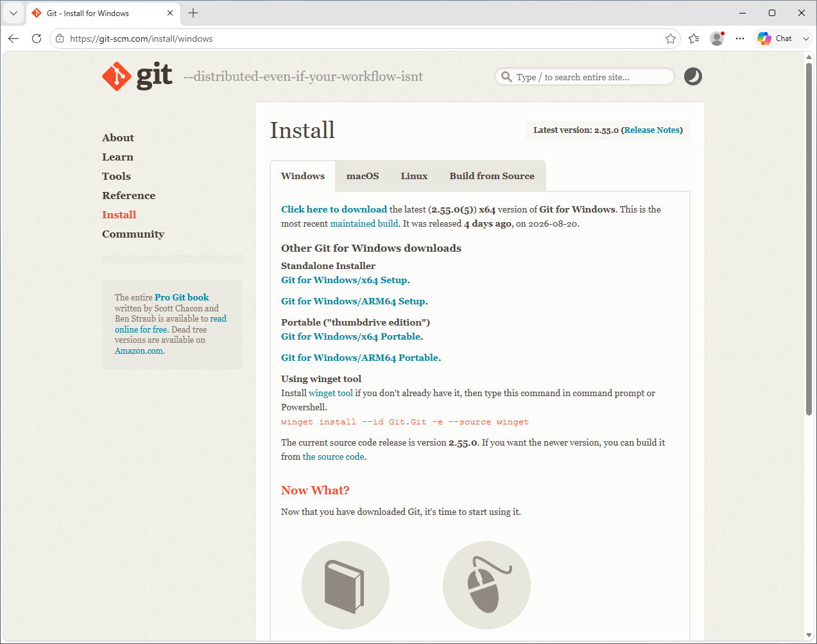Viewport: 817px width, 644px height.
Task: Click the winget install command text
Action: click(x=405, y=422)
